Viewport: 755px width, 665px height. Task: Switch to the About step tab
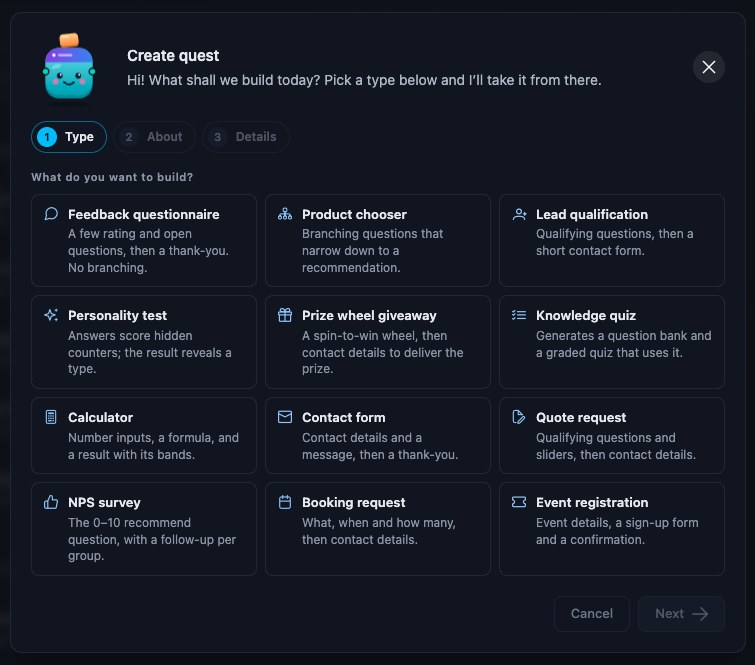point(155,137)
